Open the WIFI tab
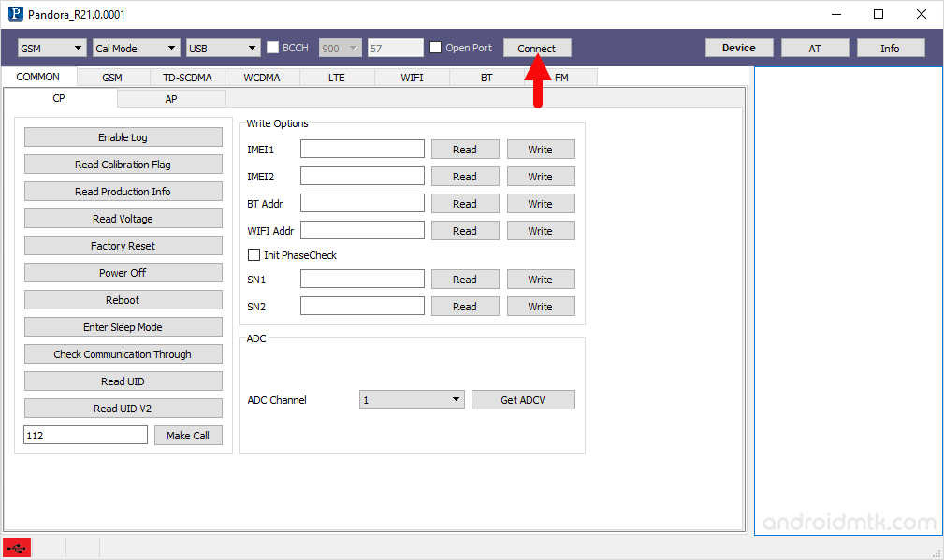Image resolution: width=944 pixels, height=560 pixels. (412, 78)
